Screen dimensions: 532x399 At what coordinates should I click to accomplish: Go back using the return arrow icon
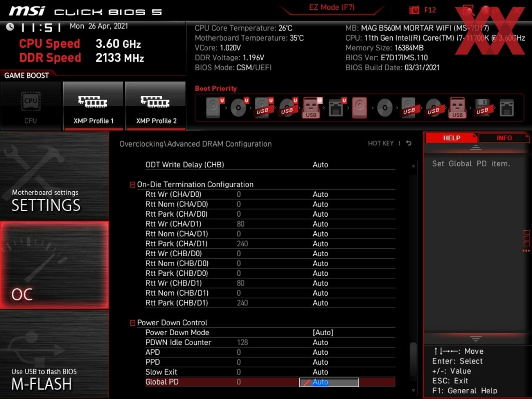[x=409, y=143]
